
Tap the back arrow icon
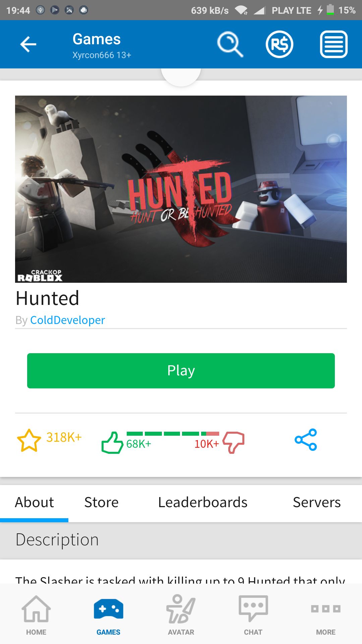[28, 44]
